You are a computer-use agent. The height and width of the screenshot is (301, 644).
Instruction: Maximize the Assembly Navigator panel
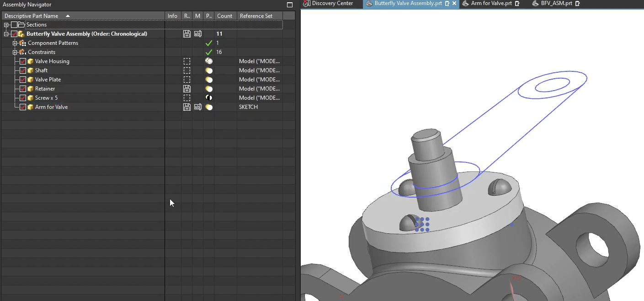tap(289, 5)
